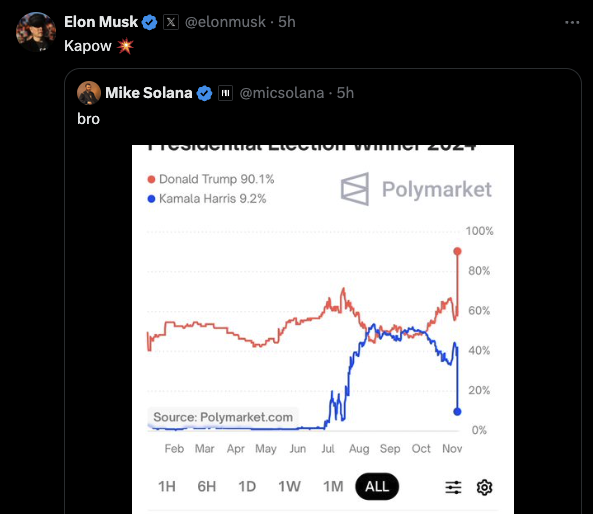Open the chart filter sliders icon

(453, 487)
